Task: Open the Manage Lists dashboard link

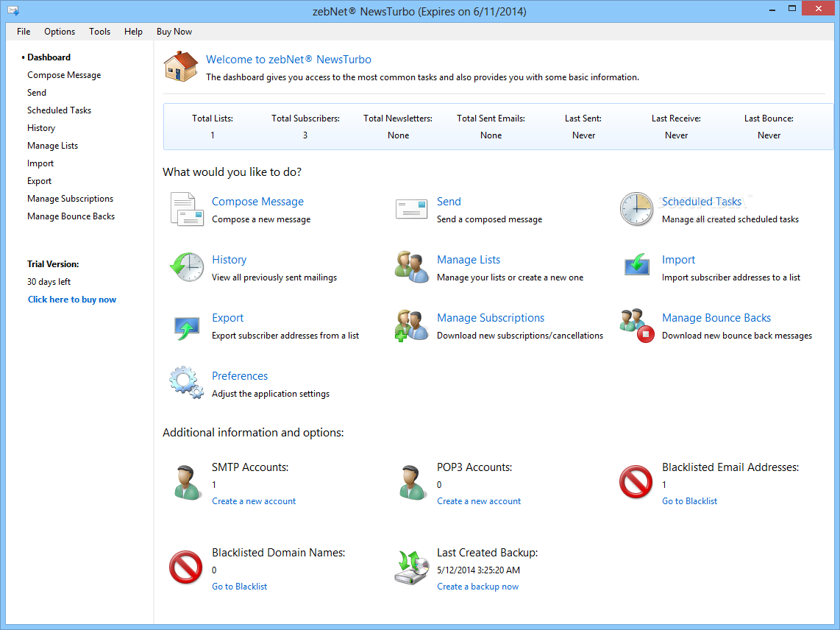Action: tap(469, 260)
